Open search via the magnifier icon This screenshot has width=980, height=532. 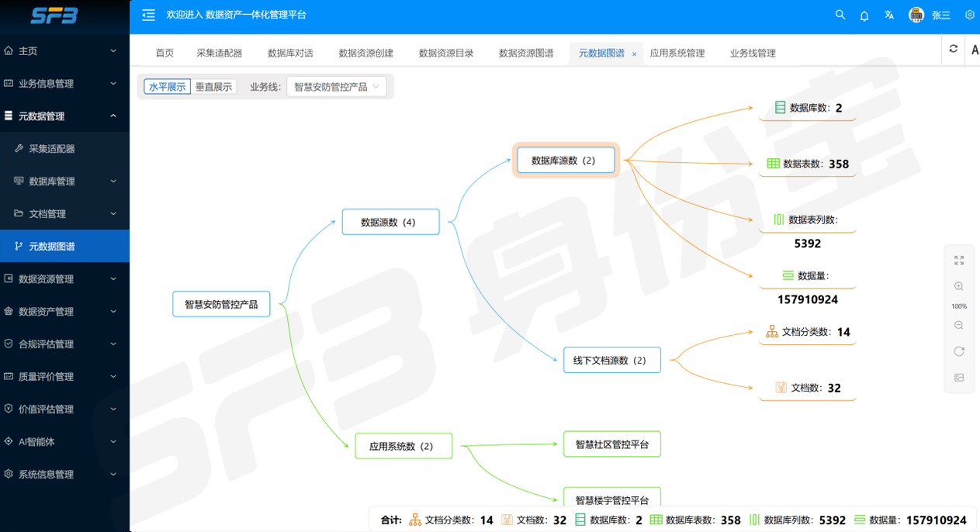click(x=840, y=15)
